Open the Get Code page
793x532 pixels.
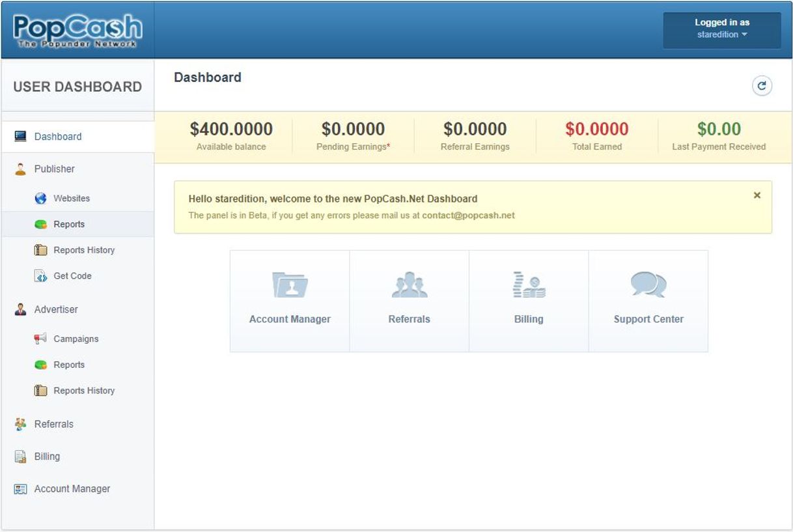pyautogui.click(x=72, y=276)
